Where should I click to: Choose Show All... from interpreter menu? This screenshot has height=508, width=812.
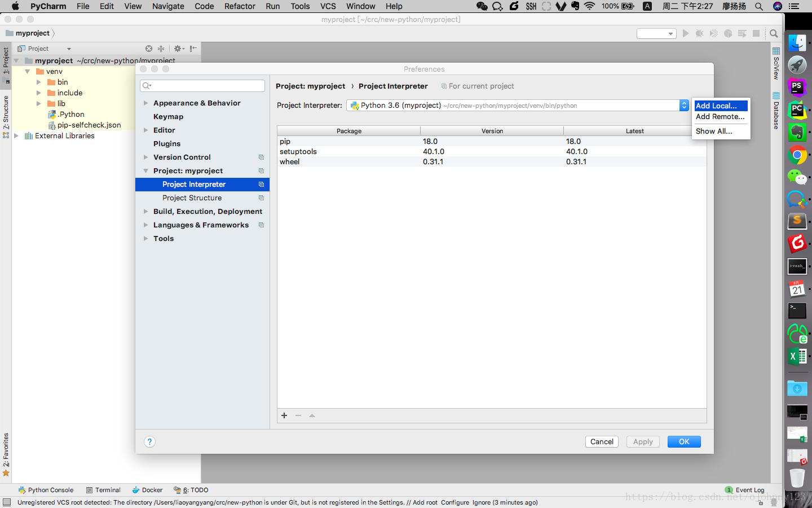coord(721,131)
